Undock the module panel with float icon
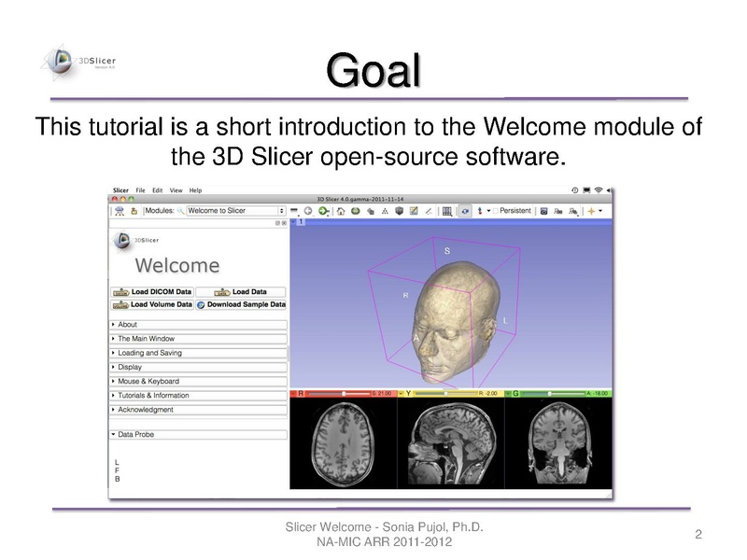Viewport: 747px width, 560px height. pyautogui.click(x=277, y=223)
